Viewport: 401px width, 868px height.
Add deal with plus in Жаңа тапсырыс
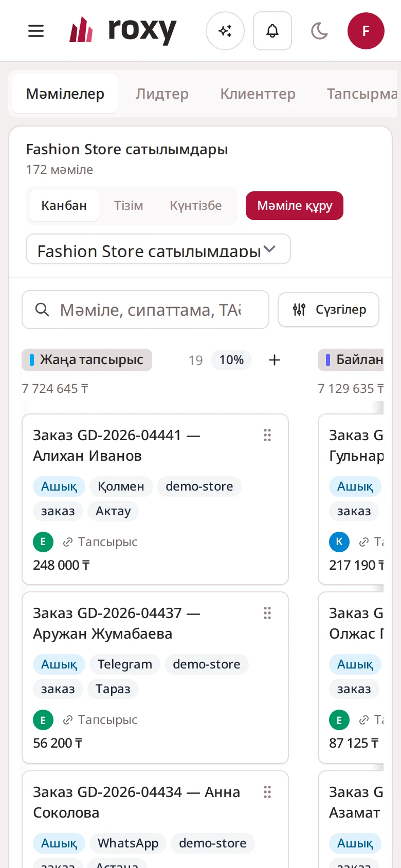pyautogui.click(x=275, y=360)
